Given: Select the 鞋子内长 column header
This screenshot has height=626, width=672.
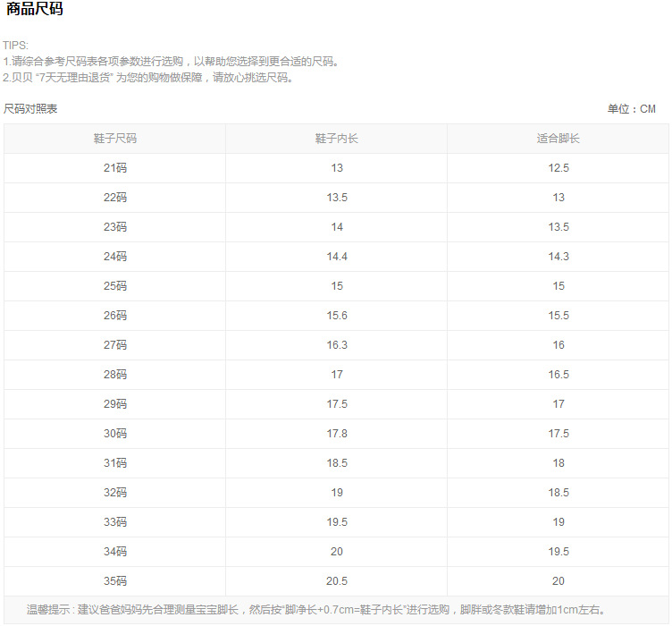Looking at the screenshot, I should (x=336, y=139).
